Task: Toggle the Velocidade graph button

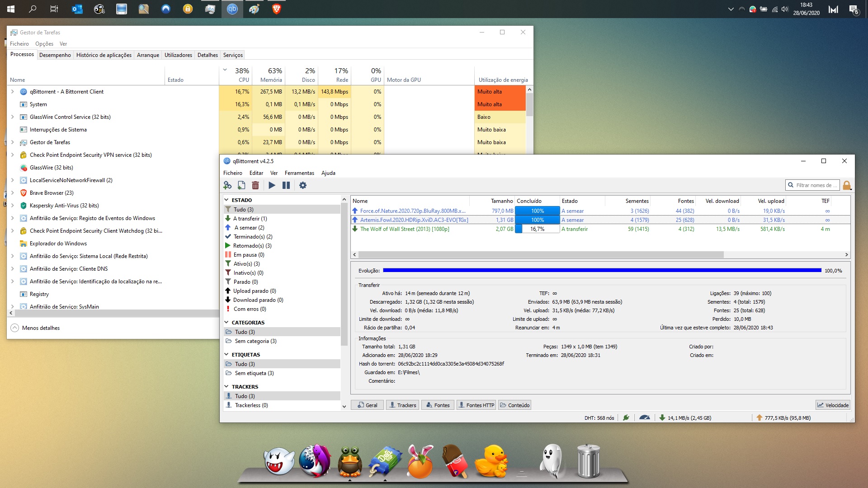Action: [x=833, y=405]
